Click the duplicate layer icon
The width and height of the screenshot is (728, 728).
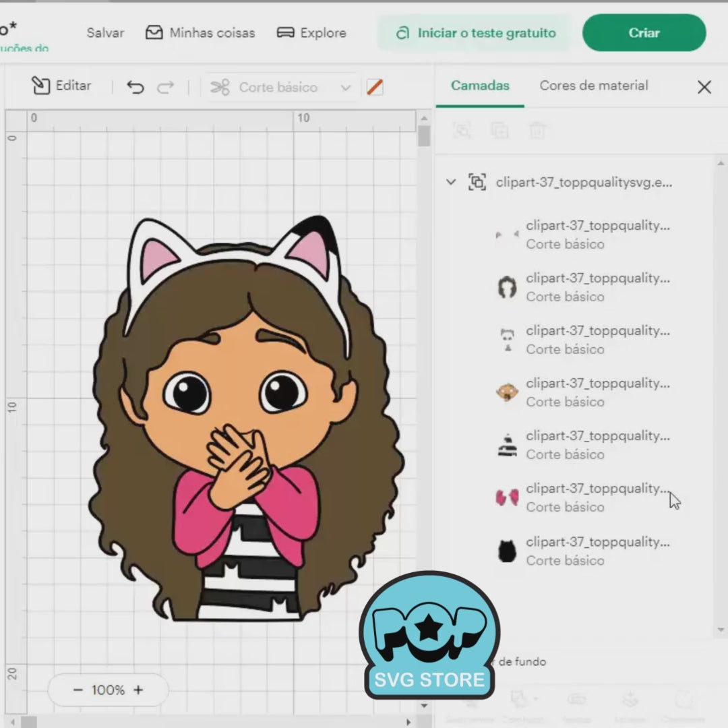pyautogui.click(x=499, y=130)
